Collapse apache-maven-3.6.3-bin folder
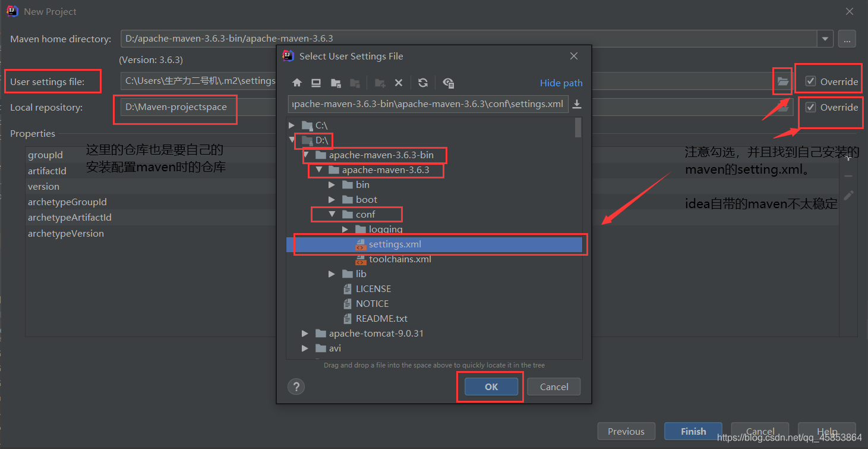This screenshot has width=868, height=449. (306, 155)
